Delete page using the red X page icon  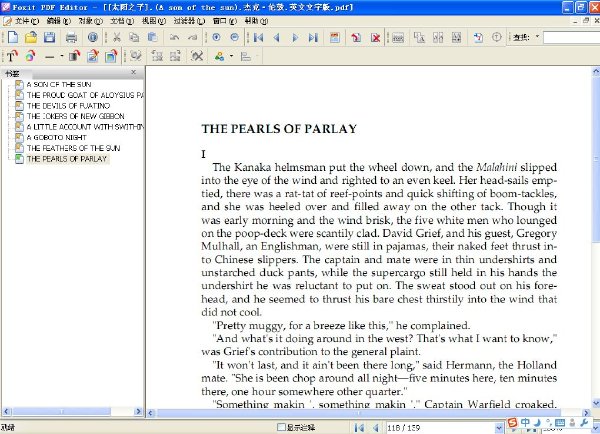tap(375, 38)
